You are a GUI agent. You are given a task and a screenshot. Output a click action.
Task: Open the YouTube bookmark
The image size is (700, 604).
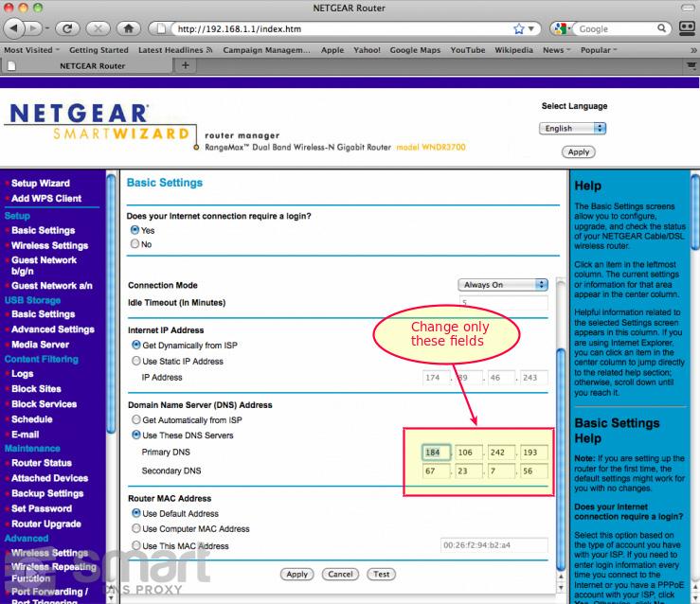467,50
